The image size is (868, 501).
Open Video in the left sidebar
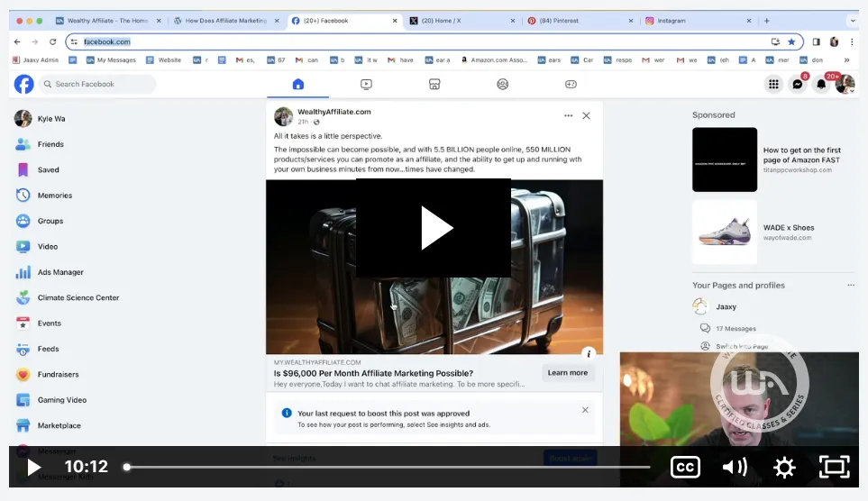[x=48, y=246]
